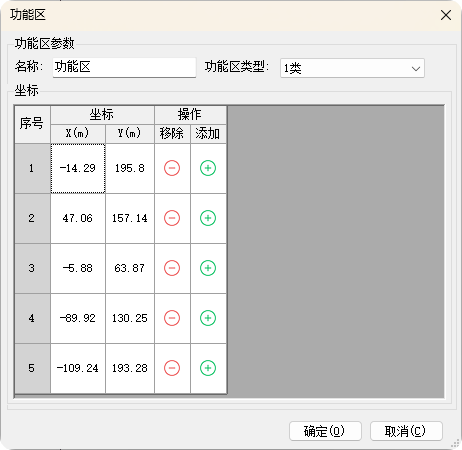The height and width of the screenshot is (450, 462).
Task: Select Y cell with value 157.14
Action: point(130,218)
